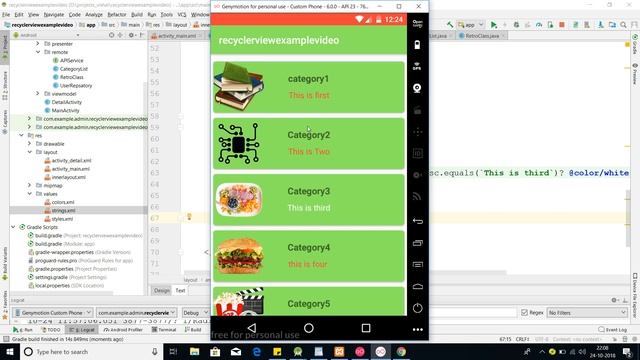640x360 pixels.
Task: Click the search magnifier in Android Studio toolbar
Action: click(623, 25)
